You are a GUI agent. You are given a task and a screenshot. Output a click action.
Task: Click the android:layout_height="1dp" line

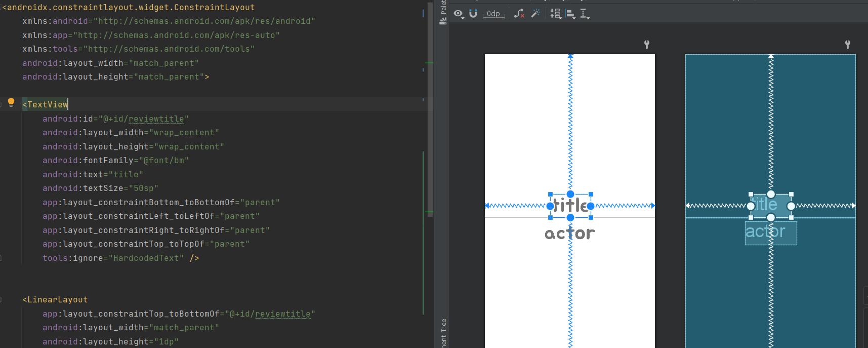110,341
